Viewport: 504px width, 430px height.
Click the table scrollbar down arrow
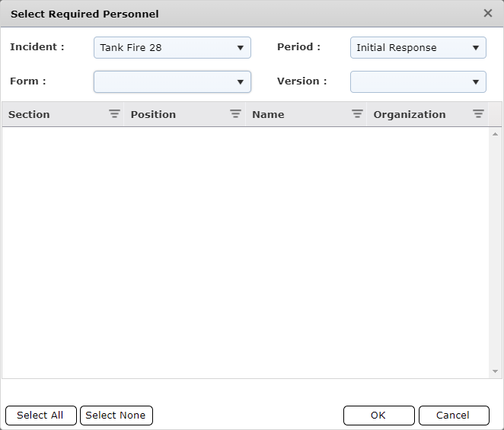[495, 371]
